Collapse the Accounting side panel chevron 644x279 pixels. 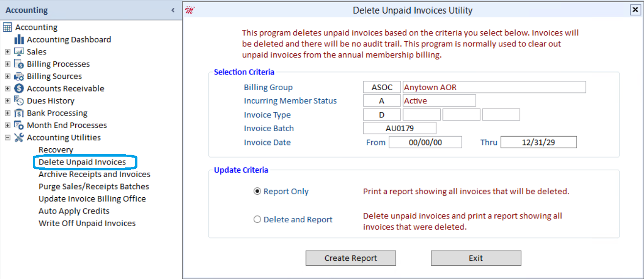pos(173,10)
